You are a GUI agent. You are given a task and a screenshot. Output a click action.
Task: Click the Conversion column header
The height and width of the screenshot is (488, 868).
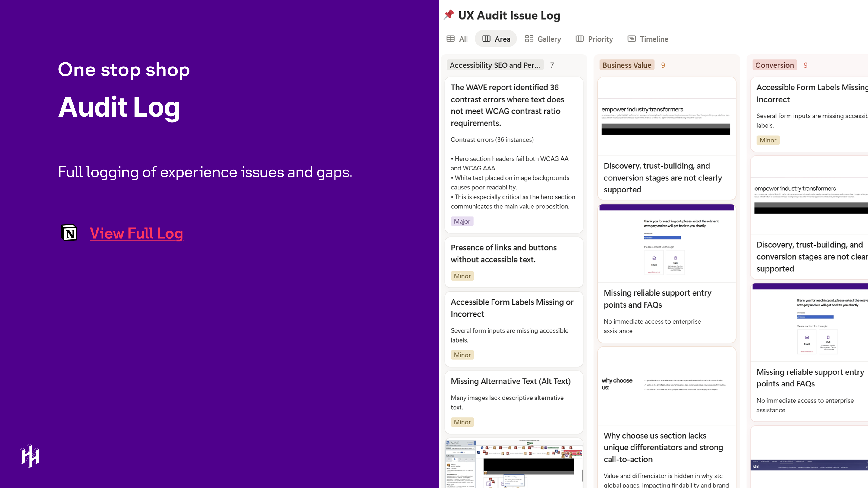(x=774, y=65)
